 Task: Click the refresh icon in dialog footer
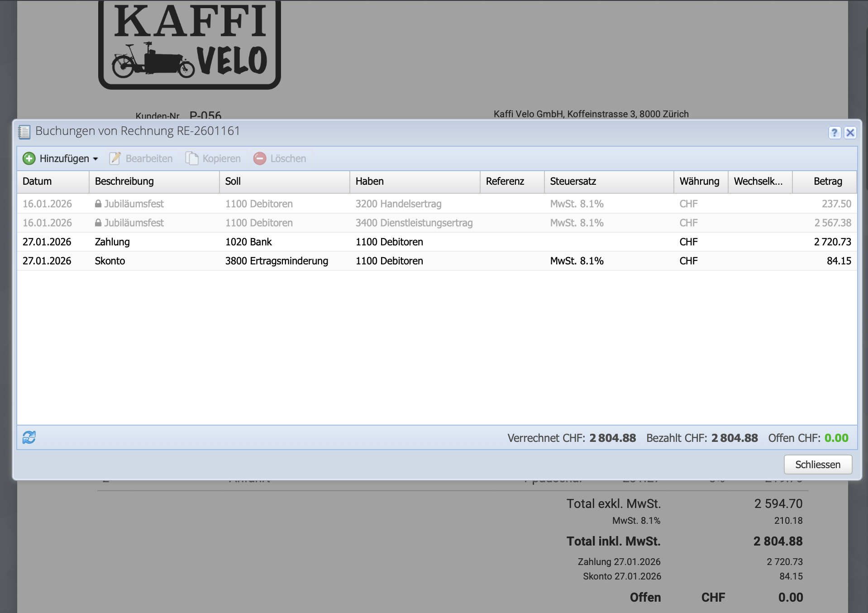pos(29,437)
